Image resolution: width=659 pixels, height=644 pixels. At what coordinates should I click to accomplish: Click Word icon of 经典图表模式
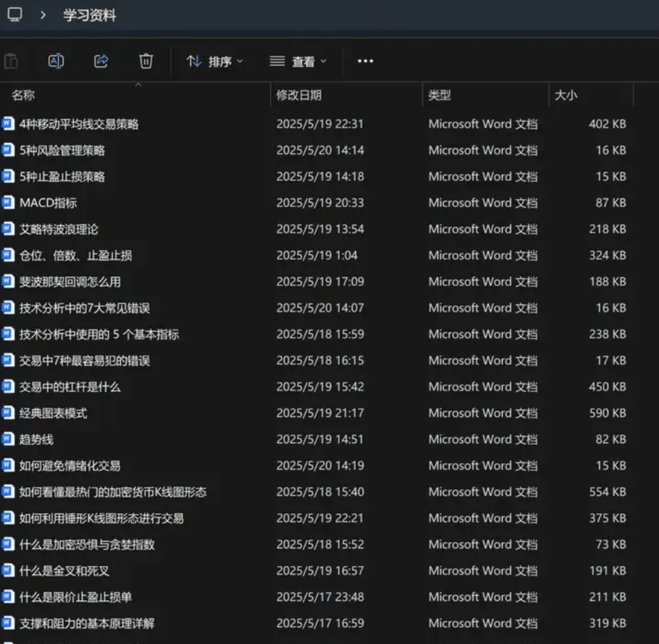(8, 413)
